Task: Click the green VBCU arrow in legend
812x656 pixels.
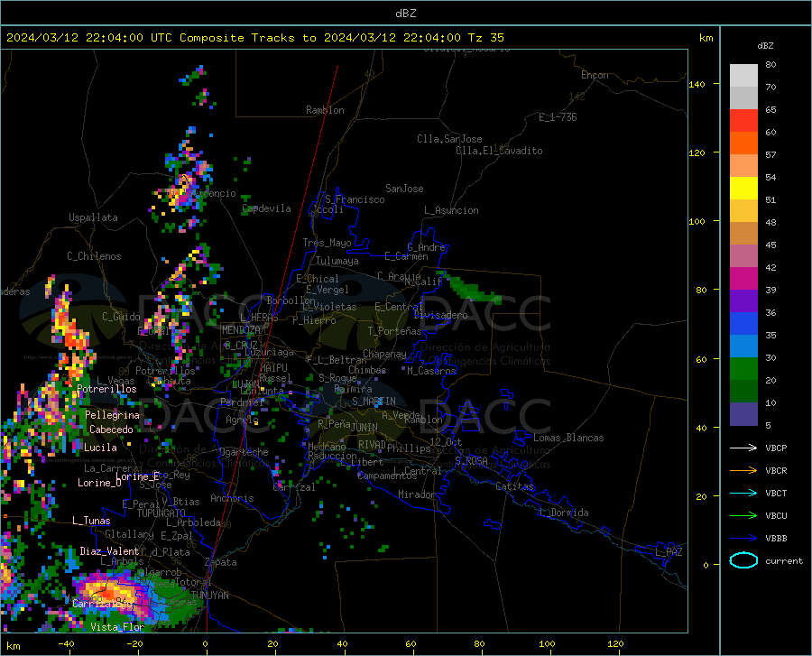Action: (x=743, y=516)
